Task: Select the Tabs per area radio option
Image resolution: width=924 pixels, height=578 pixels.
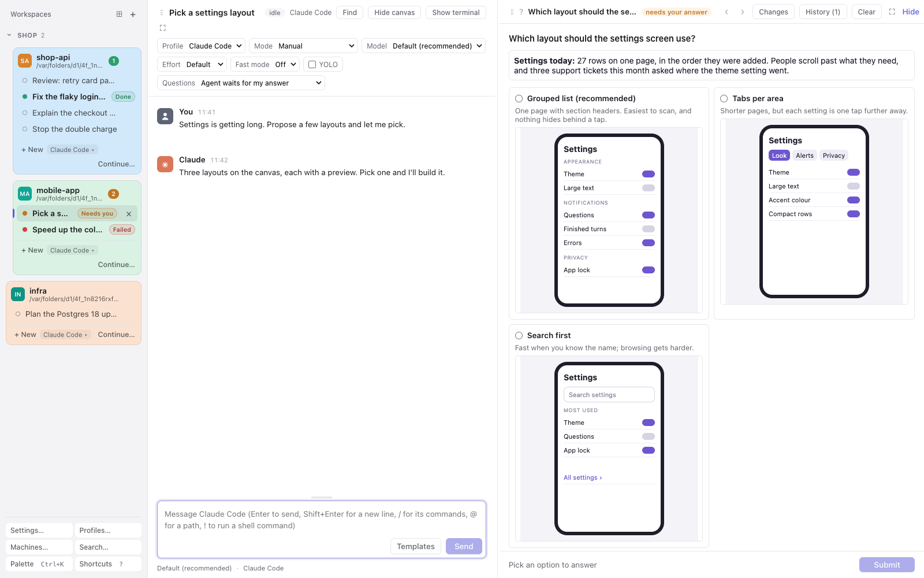Action: pos(724,99)
